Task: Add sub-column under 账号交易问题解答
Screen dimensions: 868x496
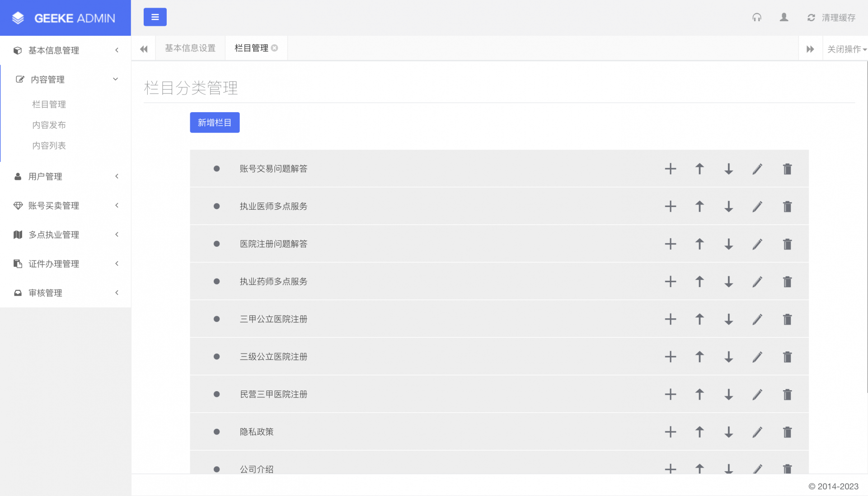Action: (671, 169)
